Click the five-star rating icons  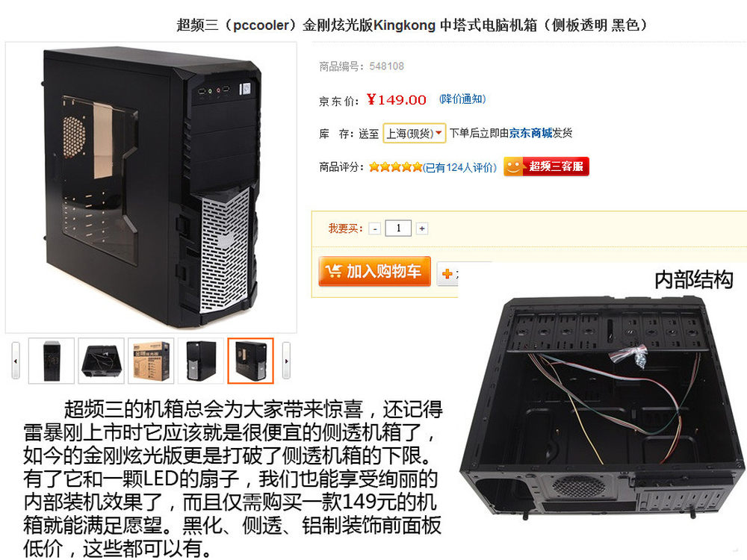(x=395, y=167)
